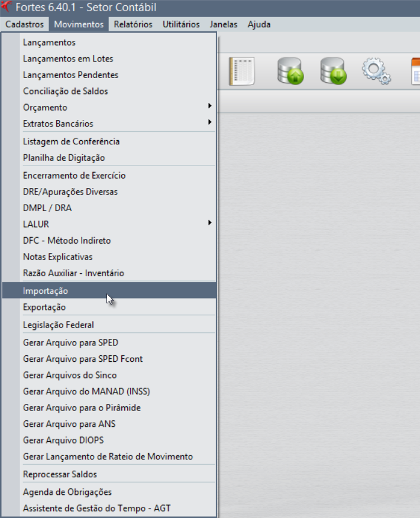Click the database download arrow icon
420x518 pixels.
click(333, 71)
